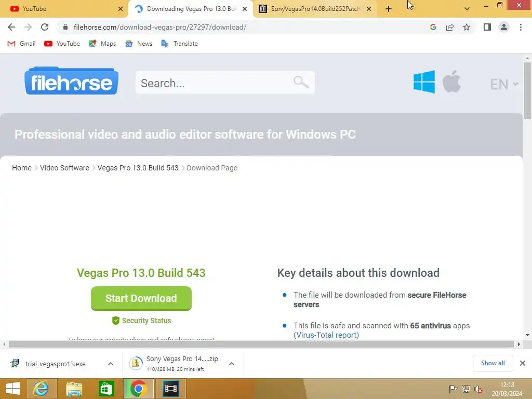Open the film strip video app in taskbar

click(x=170, y=389)
